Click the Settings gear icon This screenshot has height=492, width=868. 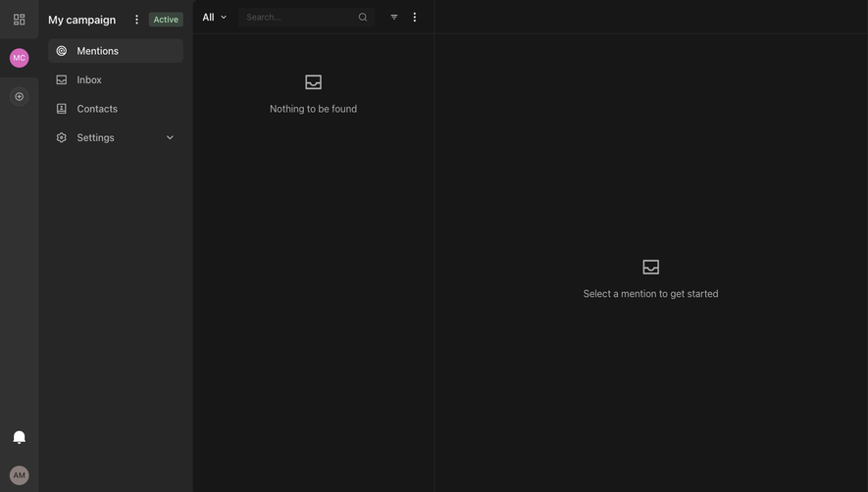[62, 137]
